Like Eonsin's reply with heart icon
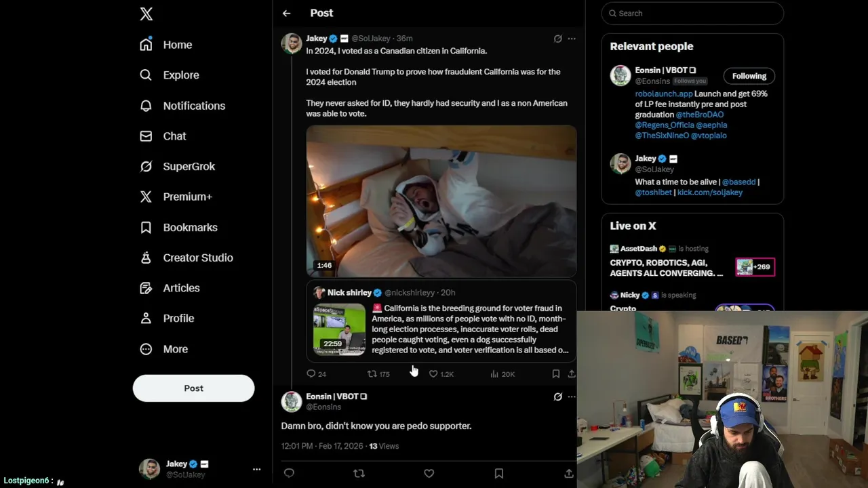 [429, 473]
